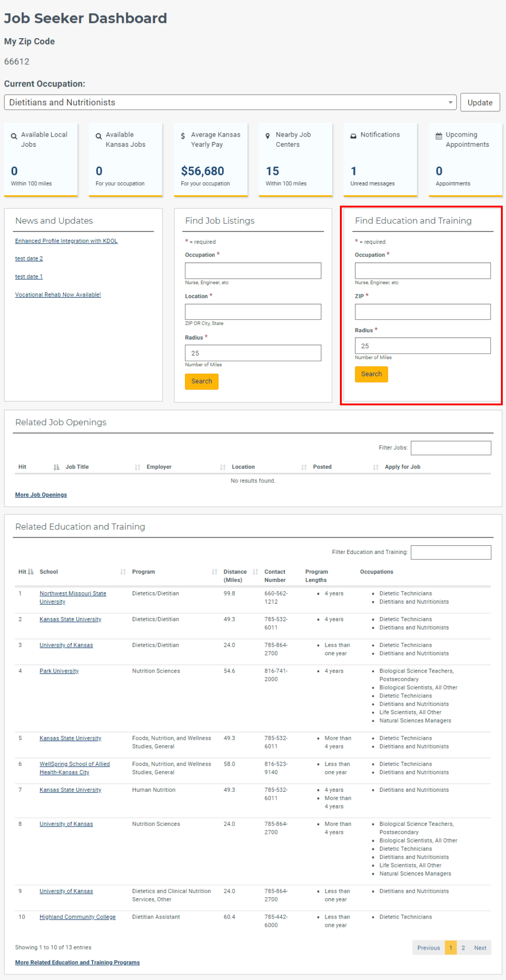The width and height of the screenshot is (506, 980).
Task: Click the '660-562-1212' contact number
Action: [x=276, y=598]
